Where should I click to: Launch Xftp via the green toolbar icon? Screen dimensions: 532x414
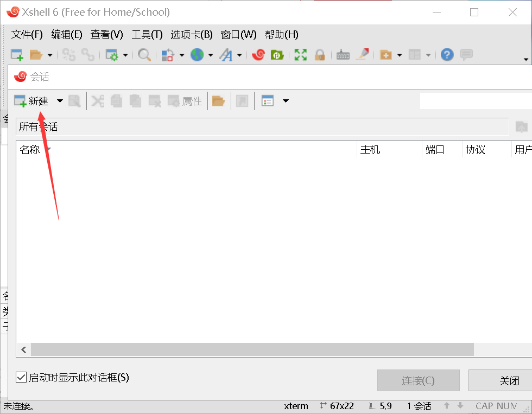coord(277,54)
